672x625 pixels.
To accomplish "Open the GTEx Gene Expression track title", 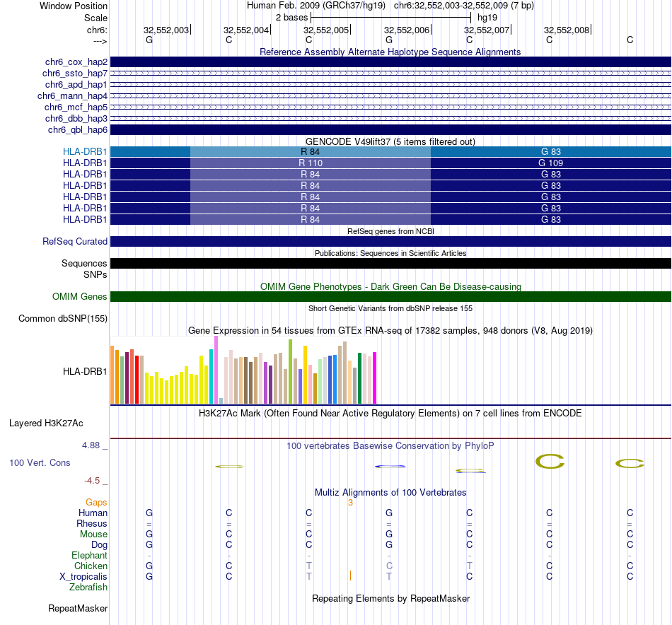I will tap(390, 331).
